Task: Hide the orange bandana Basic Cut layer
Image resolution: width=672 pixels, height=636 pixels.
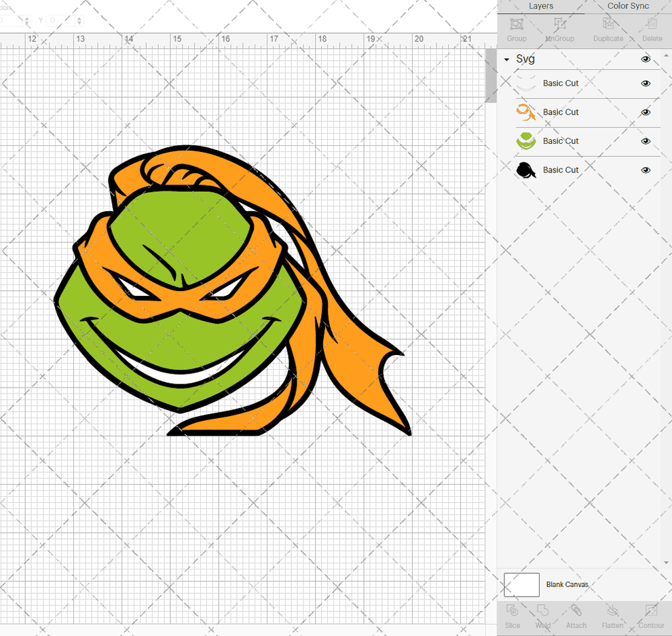Action: pyautogui.click(x=646, y=112)
